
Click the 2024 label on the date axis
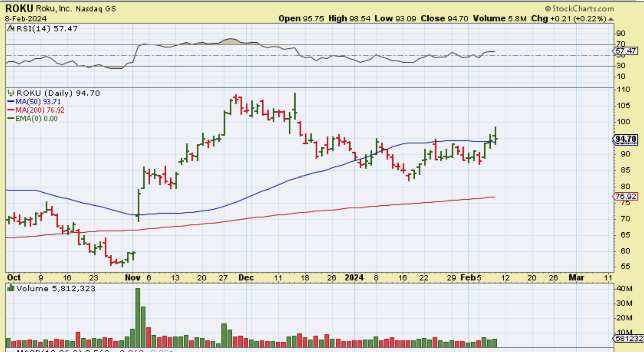[354, 278]
